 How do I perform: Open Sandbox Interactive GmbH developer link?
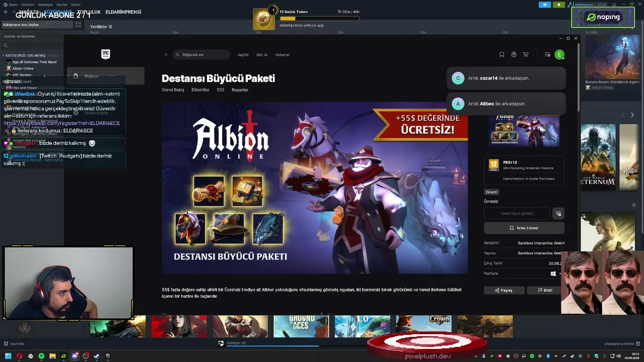click(x=541, y=243)
